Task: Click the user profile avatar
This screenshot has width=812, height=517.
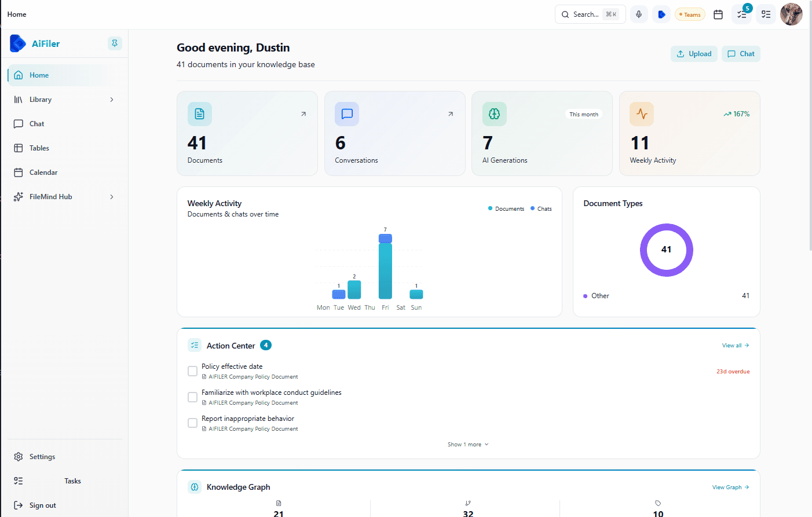Action: click(791, 14)
